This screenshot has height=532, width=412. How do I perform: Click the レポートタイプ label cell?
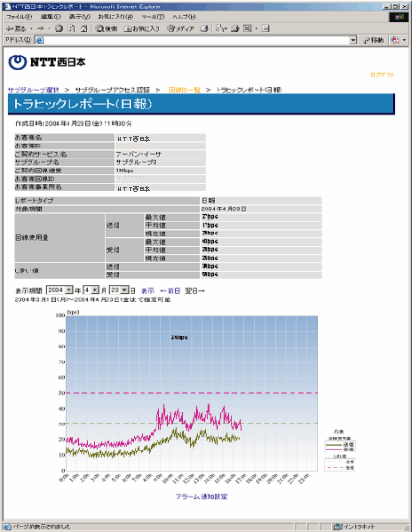point(107,201)
